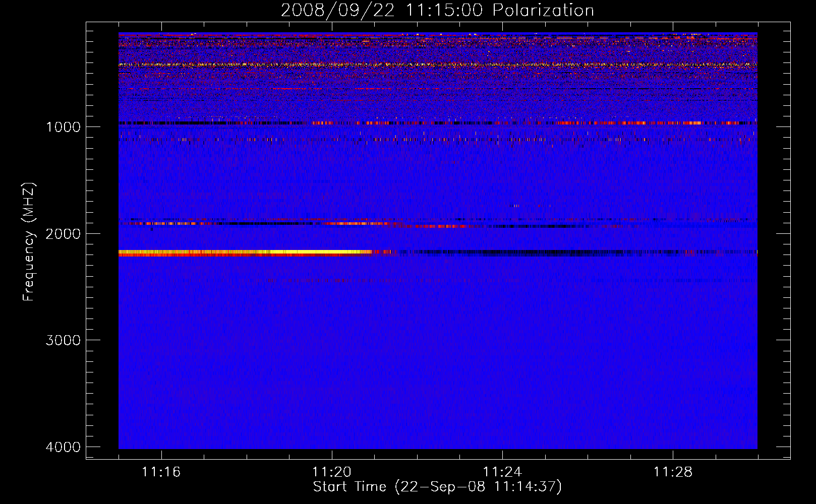Click the 11:28 time tick label
Screen dimensions: 816x504
pyautogui.click(x=673, y=472)
